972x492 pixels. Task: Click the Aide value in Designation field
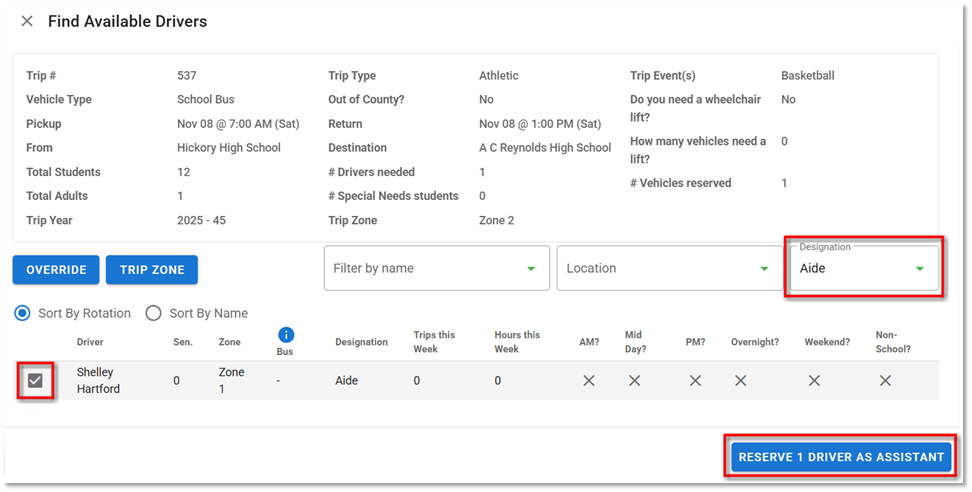tap(812, 268)
